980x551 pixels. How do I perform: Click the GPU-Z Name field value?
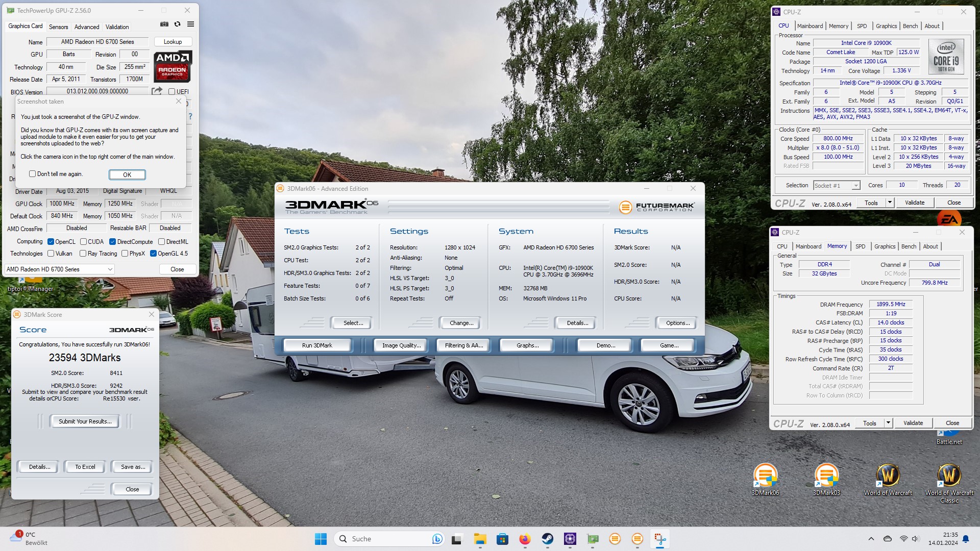(x=97, y=42)
